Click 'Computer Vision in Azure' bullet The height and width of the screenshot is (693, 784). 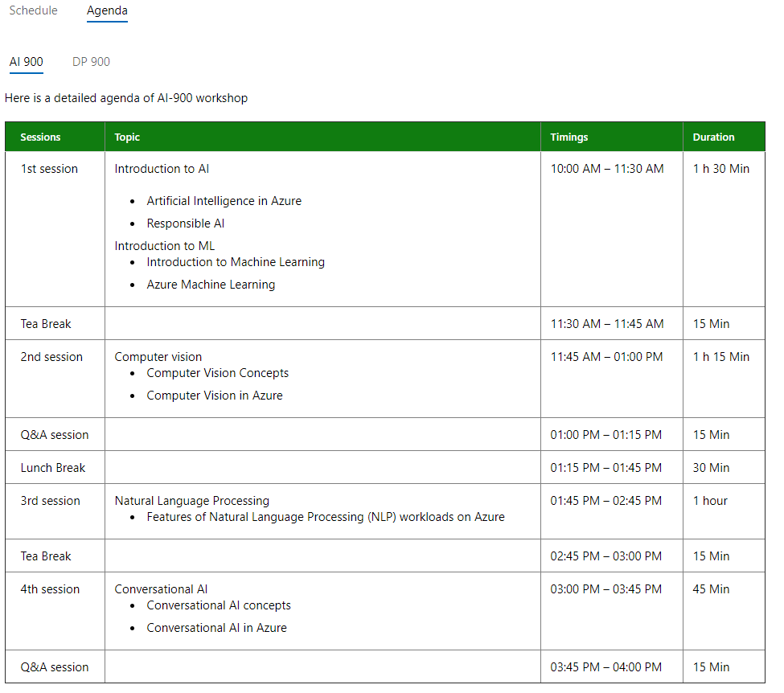tap(215, 396)
